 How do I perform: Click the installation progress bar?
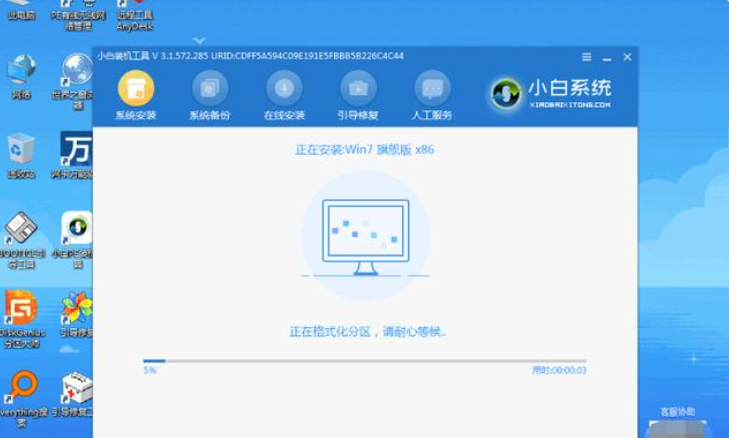coord(365,360)
